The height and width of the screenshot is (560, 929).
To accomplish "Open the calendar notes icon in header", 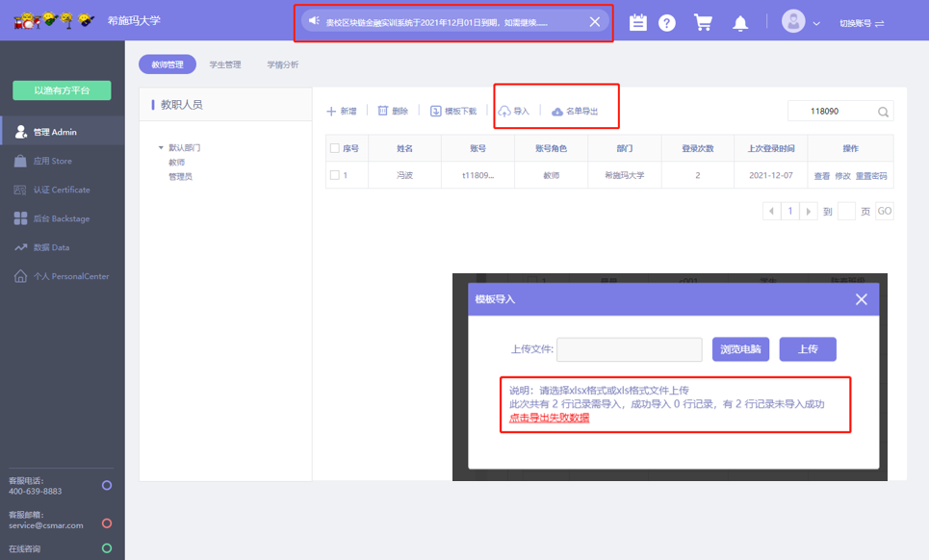I will point(637,23).
